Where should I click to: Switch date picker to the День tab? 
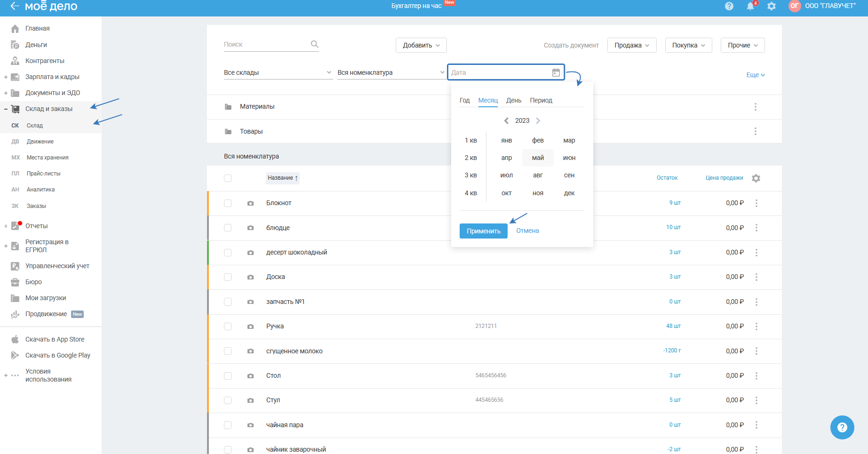[x=514, y=100]
